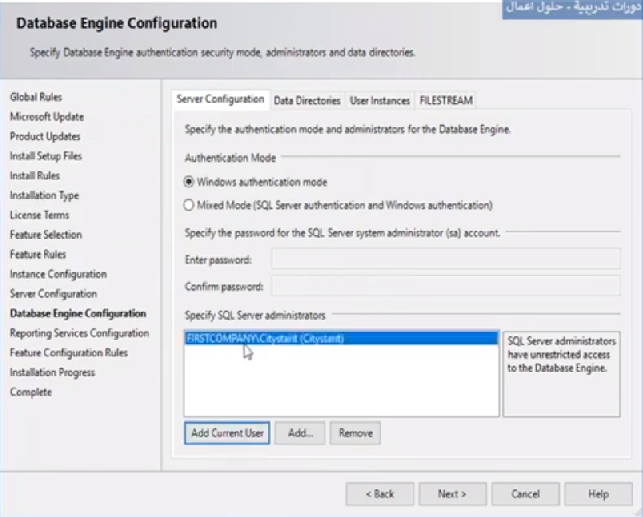The height and width of the screenshot is (517, 643).
Task: Click the Enter password field
Action: (x=446, y=259)
